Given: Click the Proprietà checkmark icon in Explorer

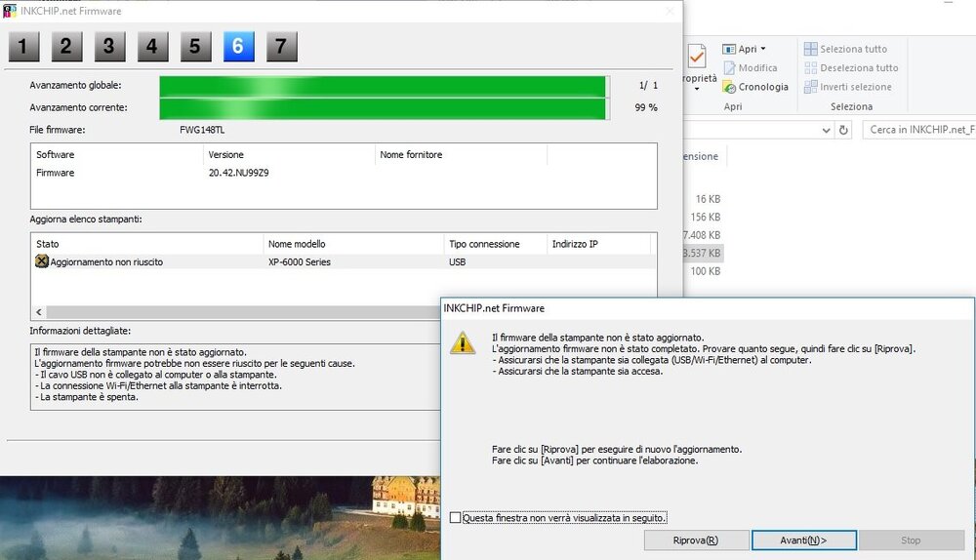Looking at the screenshot, I should (697, 57).
